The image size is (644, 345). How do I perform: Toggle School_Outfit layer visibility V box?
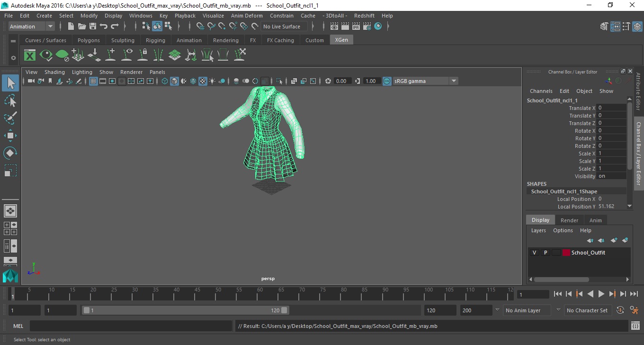pyautogui.click(x=534, y=253)
